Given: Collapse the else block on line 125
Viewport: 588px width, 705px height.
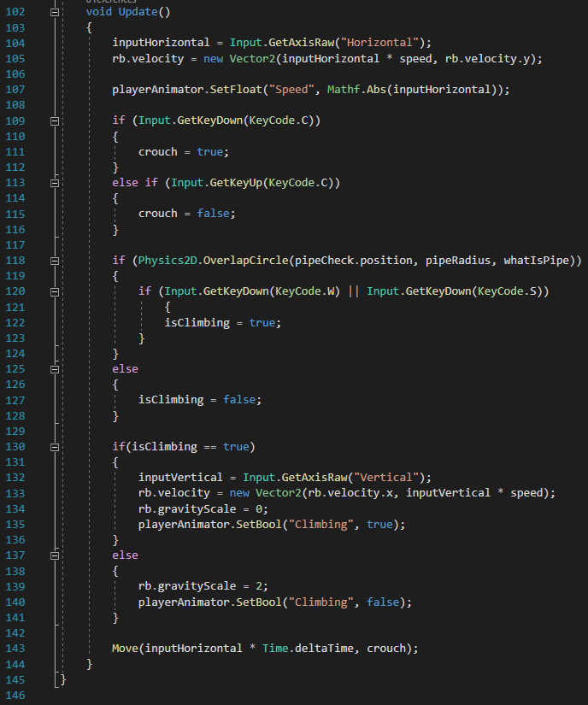Looking at the screenshot, I should pos(56,369).
